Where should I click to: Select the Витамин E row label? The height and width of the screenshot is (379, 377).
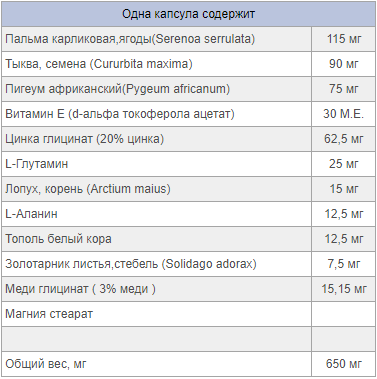(x=157, y=114)
